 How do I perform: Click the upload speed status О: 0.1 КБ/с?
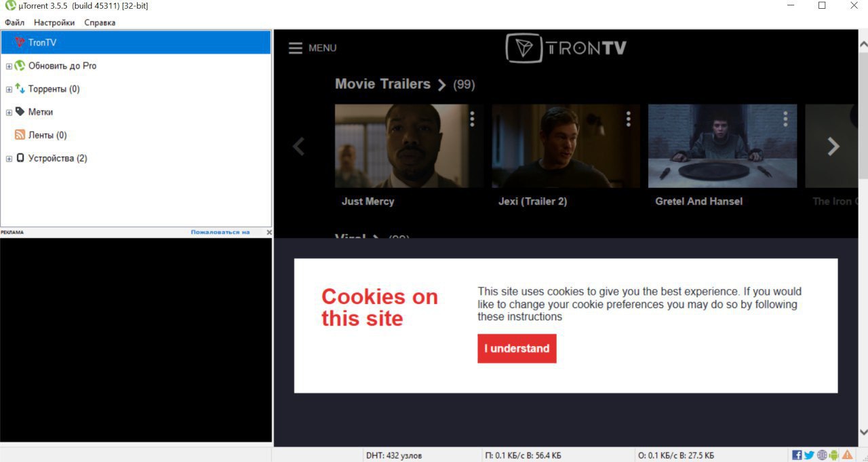click(x=675, y=455)
